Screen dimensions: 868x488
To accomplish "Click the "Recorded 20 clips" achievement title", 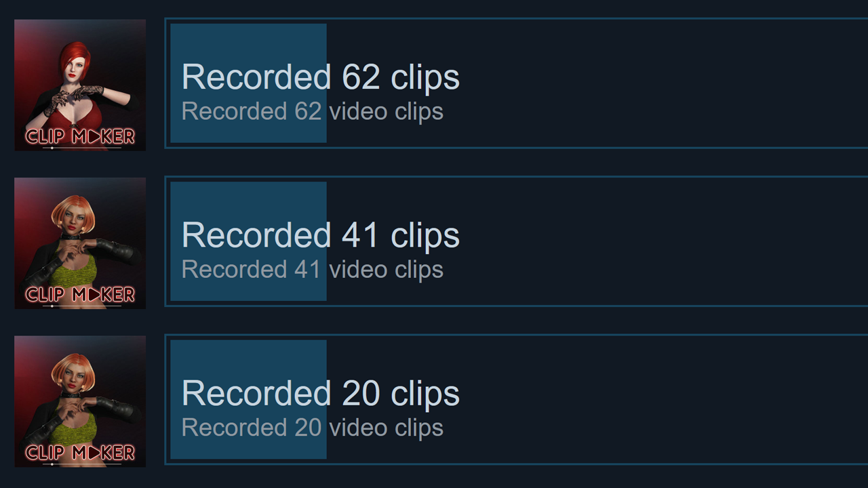I will click(321, 393).
